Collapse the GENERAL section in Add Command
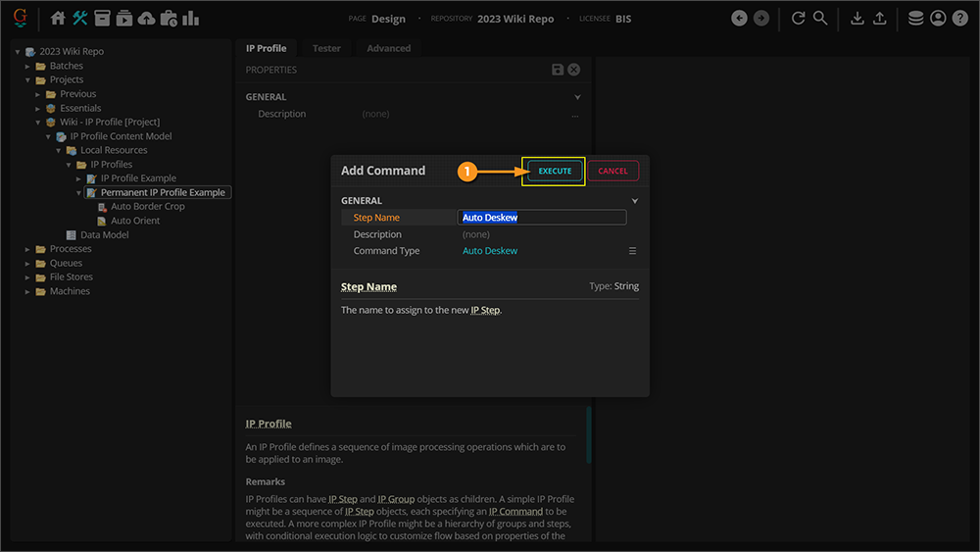The width and height of the screenshot is (980, 552). (634, 201)
